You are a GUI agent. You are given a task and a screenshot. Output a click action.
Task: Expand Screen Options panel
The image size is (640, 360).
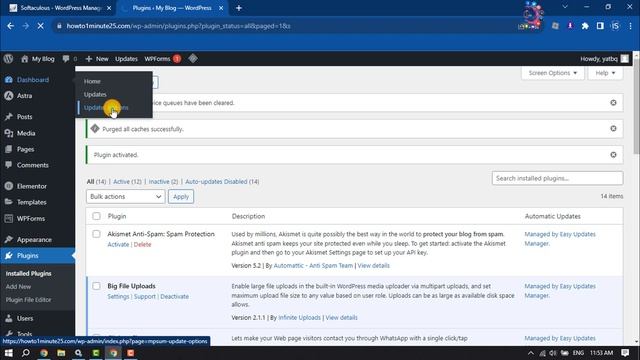pyautogui.click(x=553, y=73)
